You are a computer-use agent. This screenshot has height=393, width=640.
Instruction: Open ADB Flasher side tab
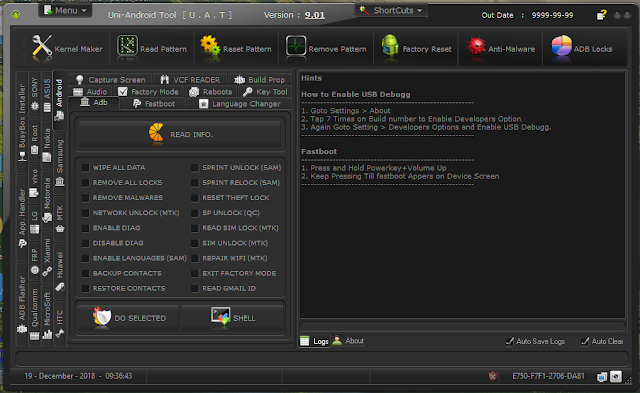pos(22,304)
